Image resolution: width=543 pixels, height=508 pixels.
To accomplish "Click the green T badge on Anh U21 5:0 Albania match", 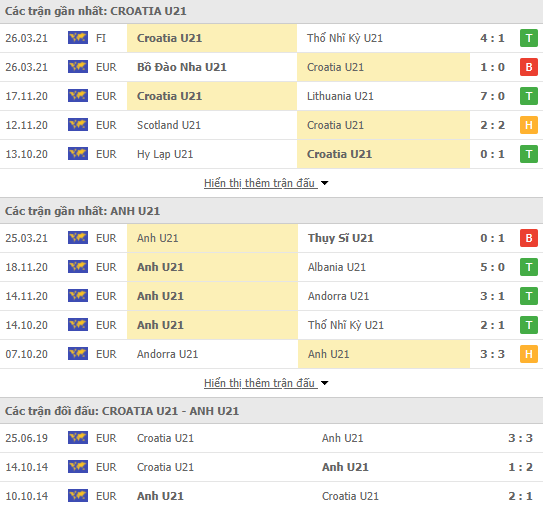I will [528, 267].
